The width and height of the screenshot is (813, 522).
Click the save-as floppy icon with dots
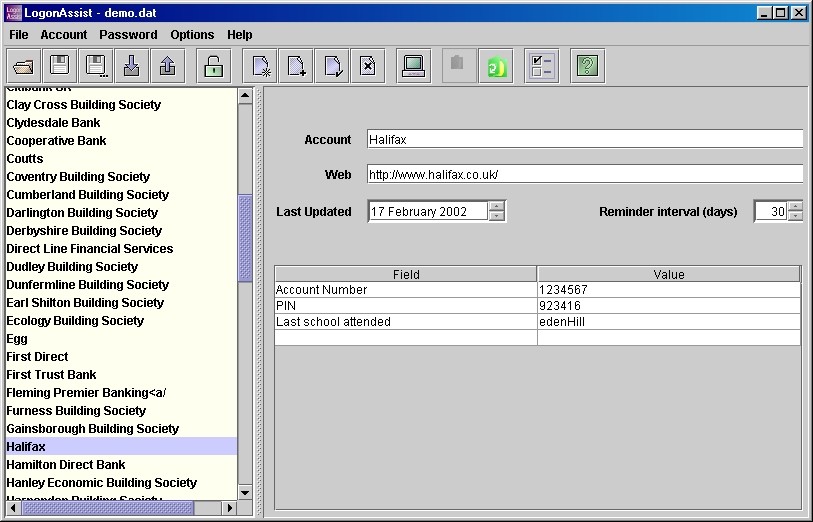(96, 66)
